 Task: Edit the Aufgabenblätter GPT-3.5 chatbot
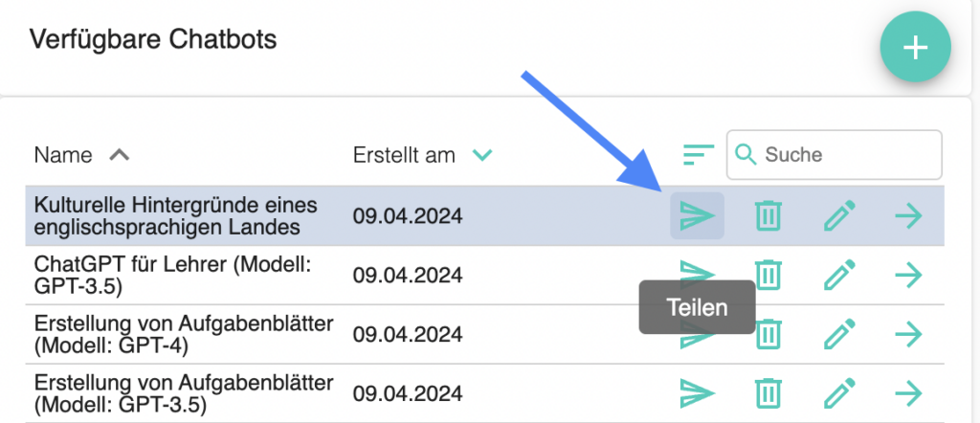tap(838, 393)
